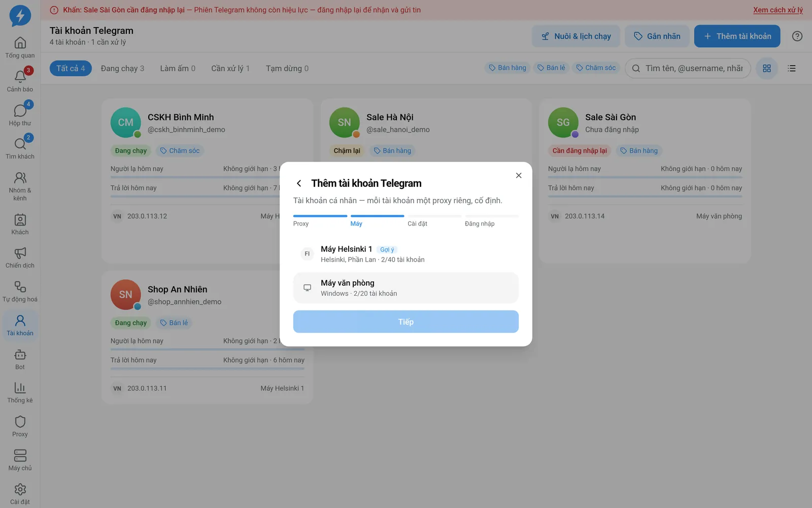Click the Proxy step in wizard
The height and width of the screenshot is (508, 812).
pyautogui.click(x=320, y=221)
